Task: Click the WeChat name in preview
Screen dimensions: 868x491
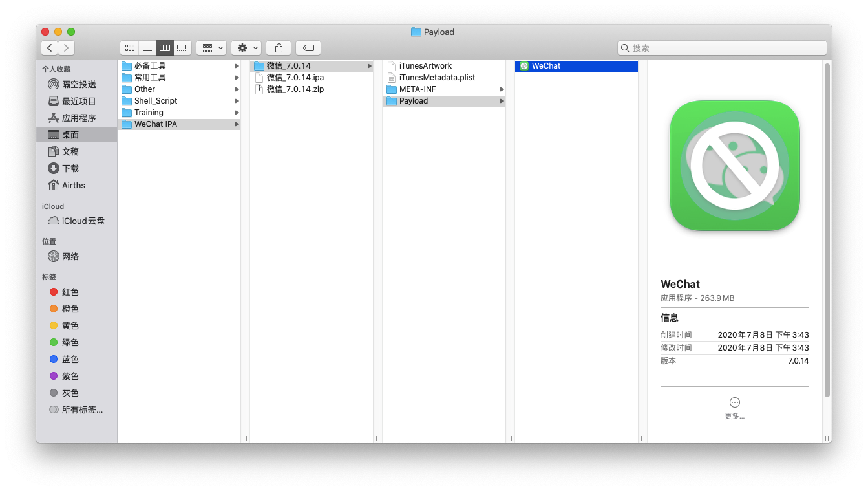Action: (680, 284)
